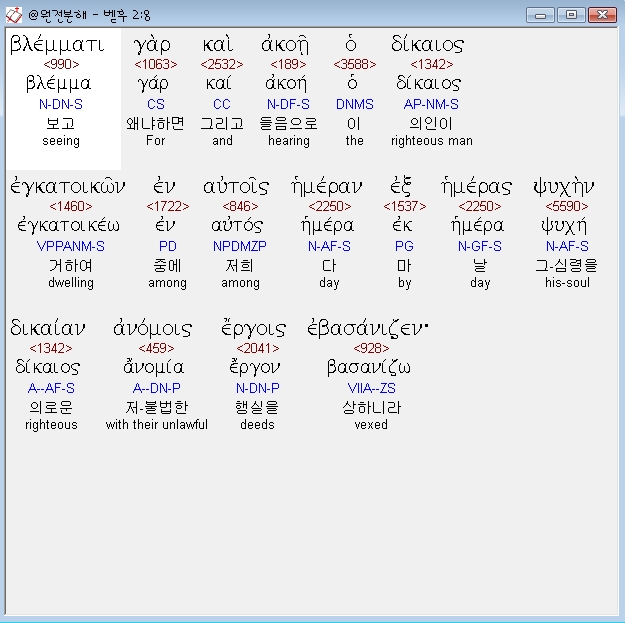This screenshot has height=623, width=625.
Task: Click parsing code A--AF-S
Action: point(51,388)
